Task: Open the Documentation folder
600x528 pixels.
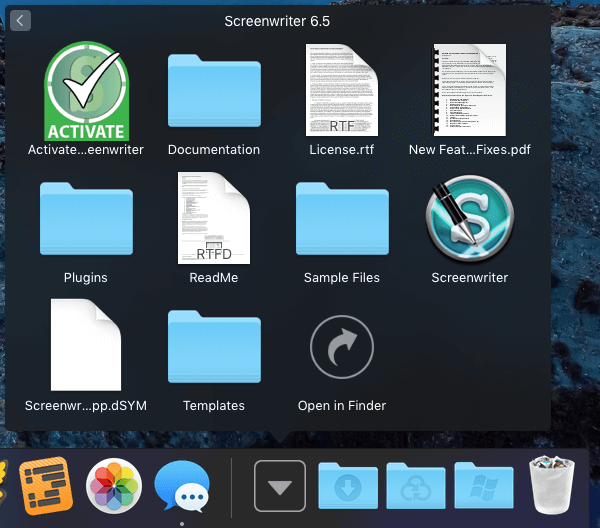Action: [214, 91]
